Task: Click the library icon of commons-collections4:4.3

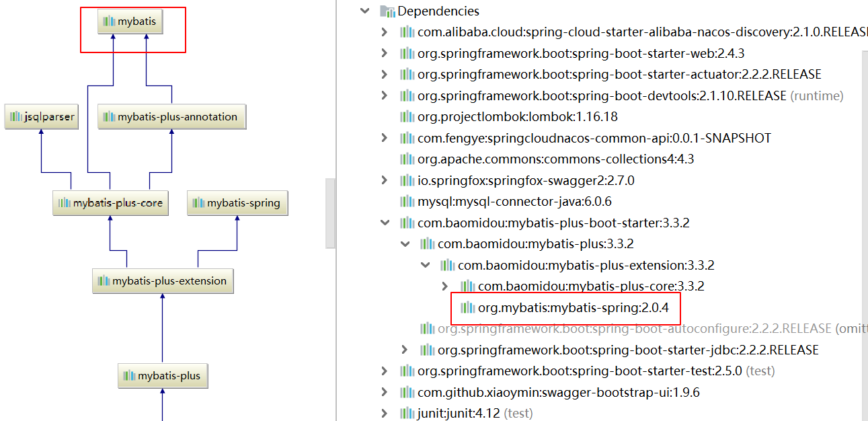Action: pyautogui.click(x=407, y=159)
